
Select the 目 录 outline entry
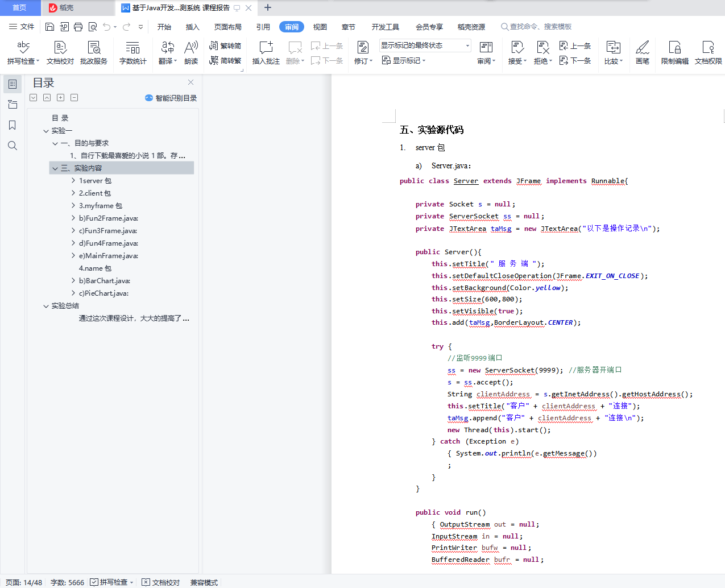(x=60, y=118)
